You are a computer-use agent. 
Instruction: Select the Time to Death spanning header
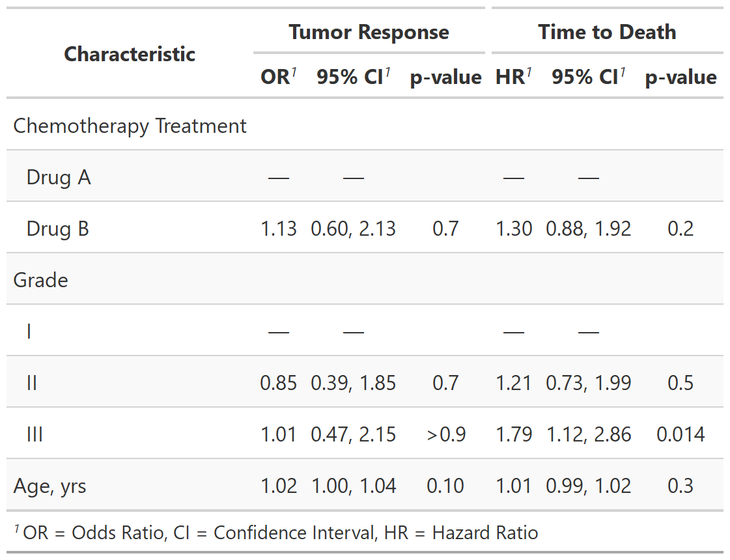click(607, 32)
